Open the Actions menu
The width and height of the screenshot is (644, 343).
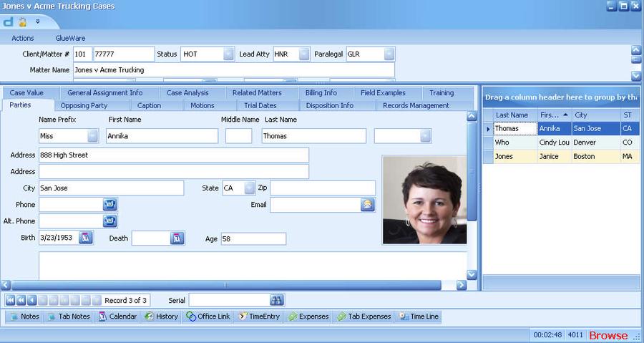pos(23,38)
